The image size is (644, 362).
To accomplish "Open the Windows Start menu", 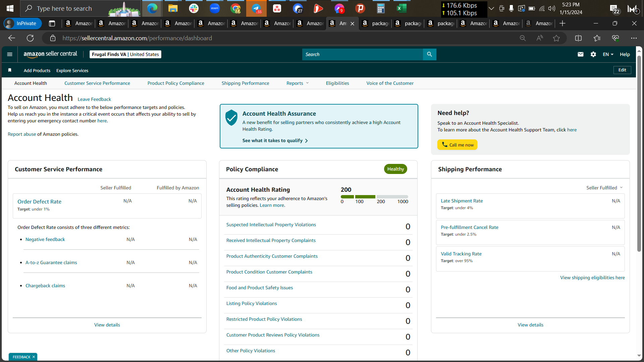I will (10, 8).
